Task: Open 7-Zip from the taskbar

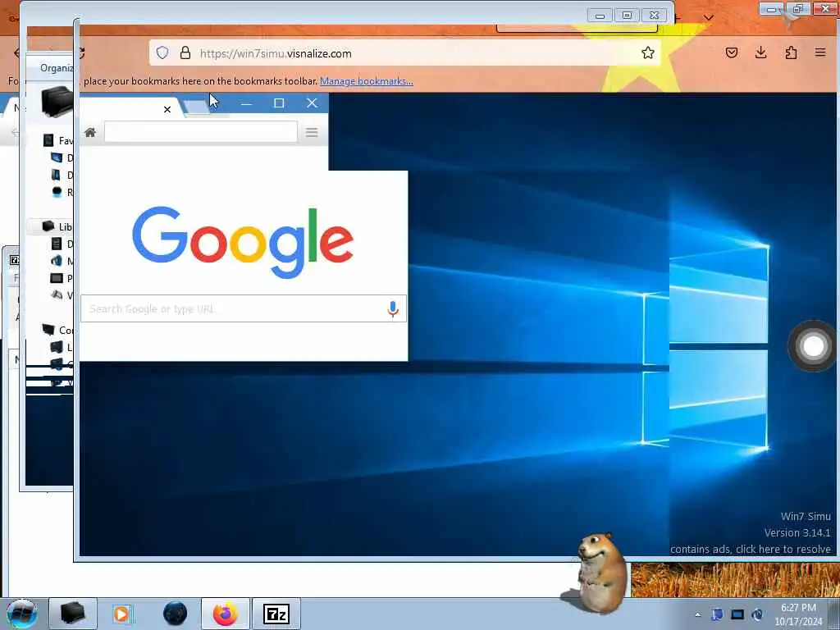Action: [276, 614]
